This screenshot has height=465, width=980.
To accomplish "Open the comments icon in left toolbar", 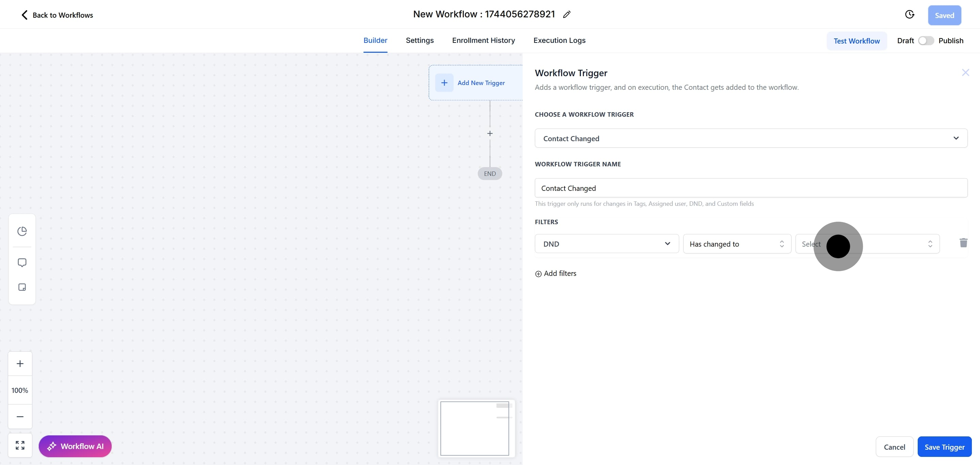I will 22,263.
